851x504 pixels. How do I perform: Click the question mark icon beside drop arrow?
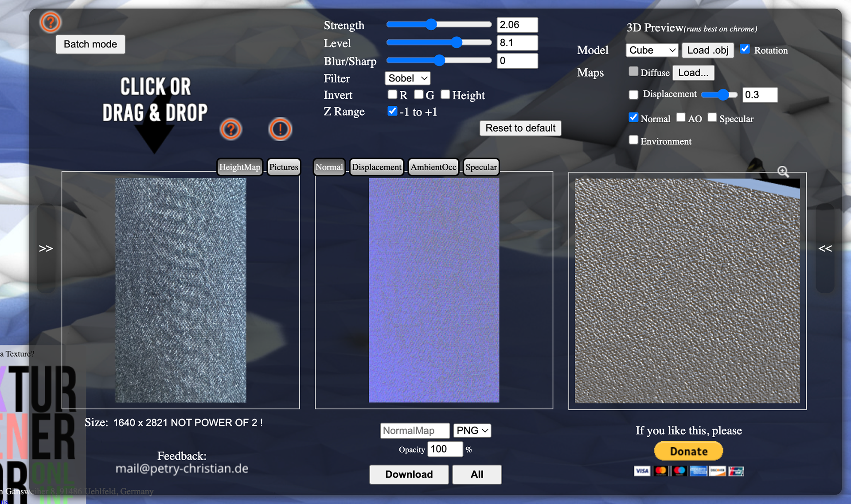(230, 129)
